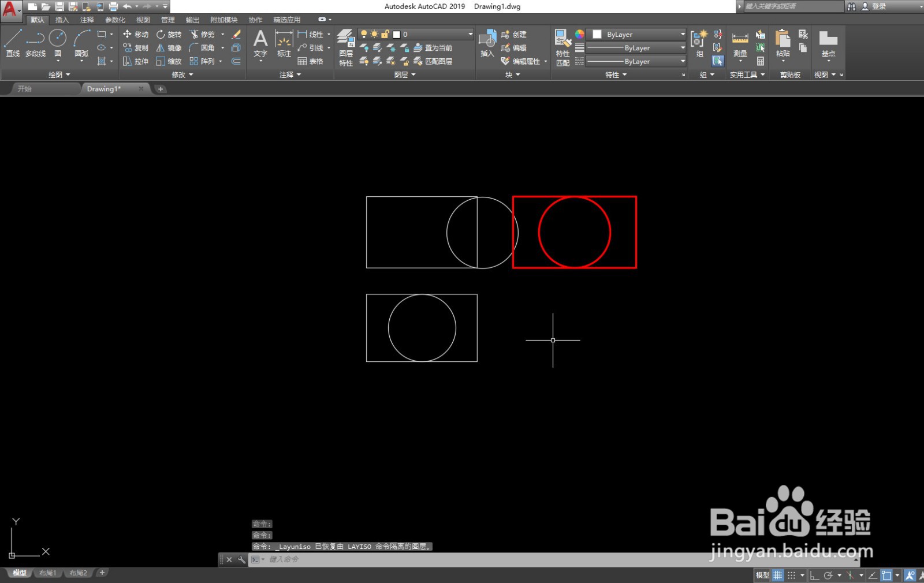The image size is (924, 583).
Task: Click the 拉伸 (Stretch) tool
Action: click(136, 61)
